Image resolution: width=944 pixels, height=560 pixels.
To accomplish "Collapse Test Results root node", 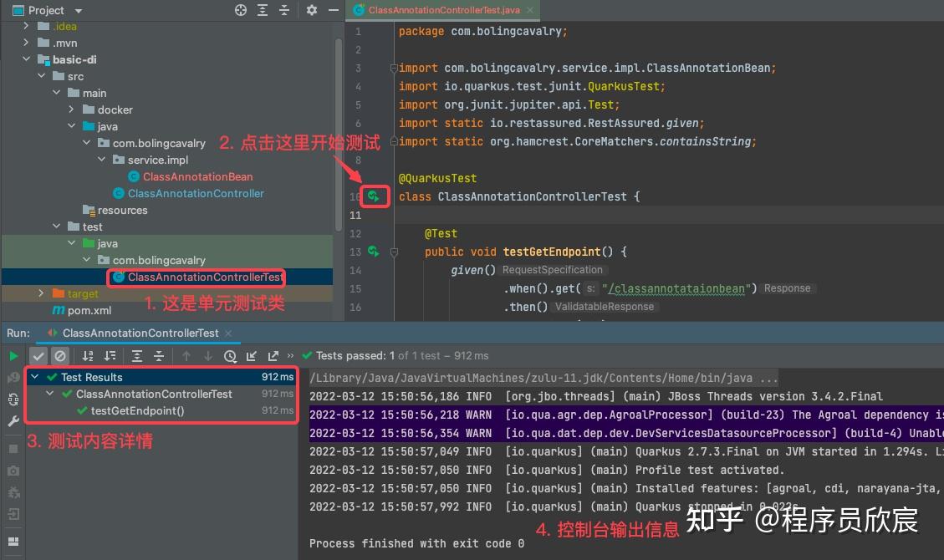I will (x=35, y=377).
